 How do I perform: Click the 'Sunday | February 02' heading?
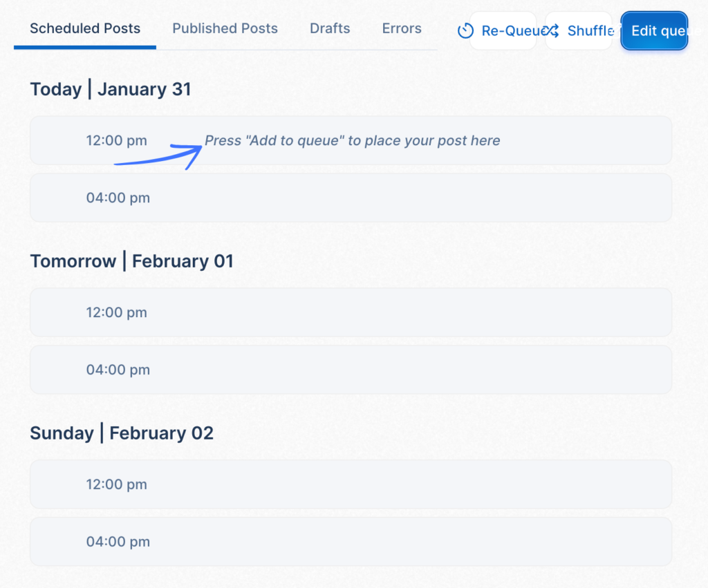122,433
